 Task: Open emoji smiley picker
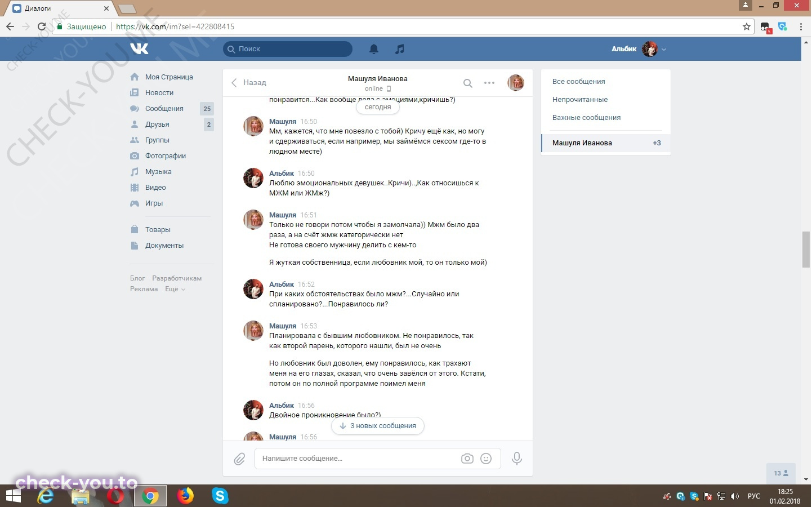pyautogui.click(x=486, y=459)
